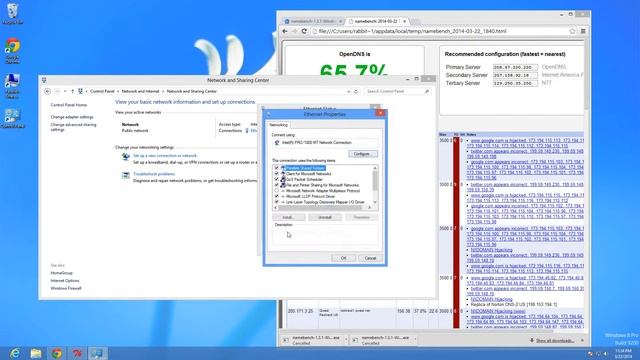This screenshot has height=360, width=640.
Task: Toggle File and Printer Sharing checkbox
Action: coord(276,185)
